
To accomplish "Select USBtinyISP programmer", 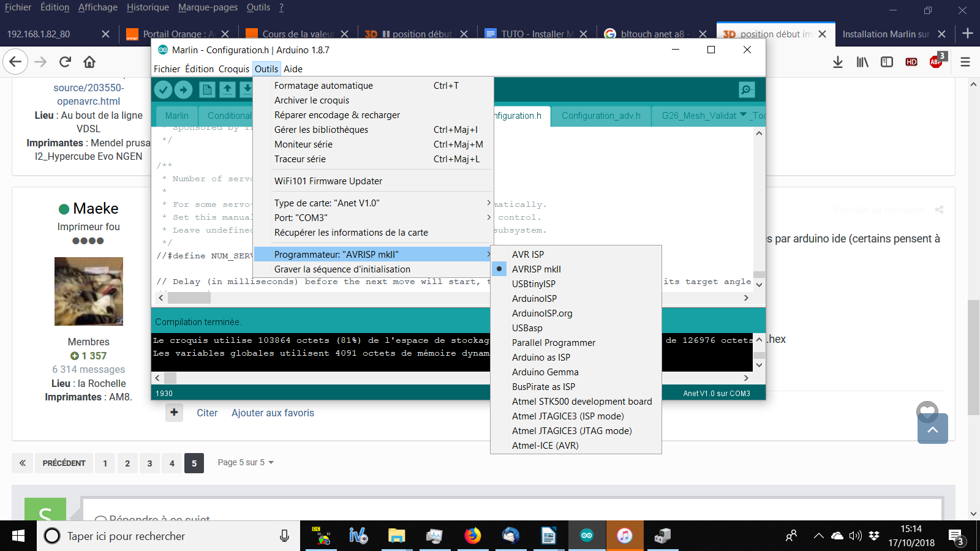I will 576,284.
